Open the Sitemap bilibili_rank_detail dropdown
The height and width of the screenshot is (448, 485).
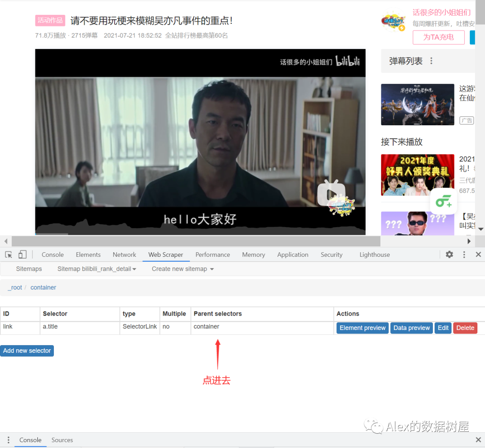pos(97,268)
